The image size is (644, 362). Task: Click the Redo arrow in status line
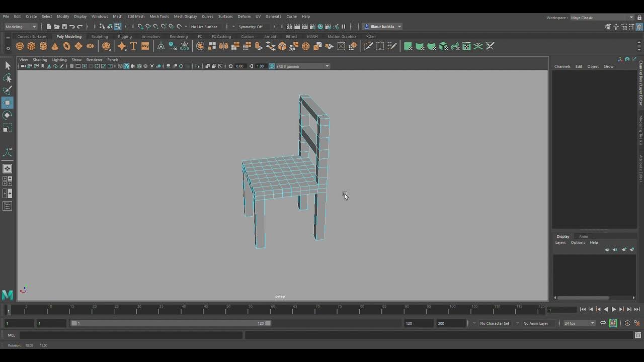pos(79,27)
